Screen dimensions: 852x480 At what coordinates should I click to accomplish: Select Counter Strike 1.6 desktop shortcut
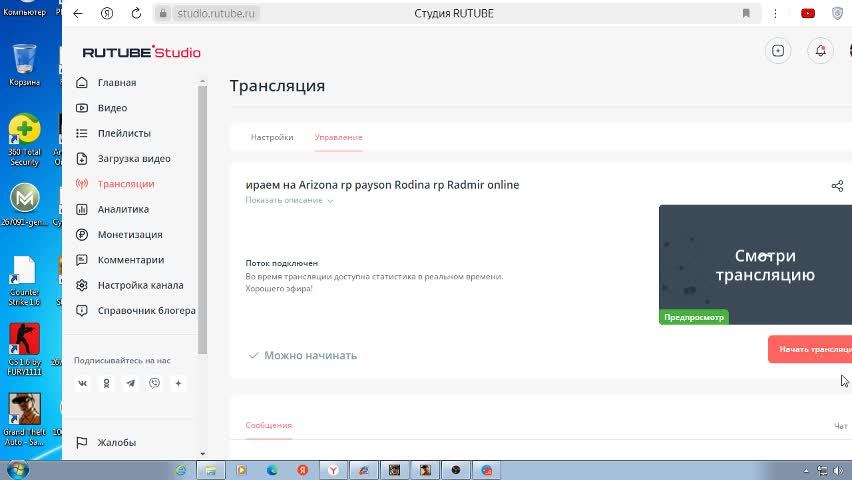click(x=24, y=281)
